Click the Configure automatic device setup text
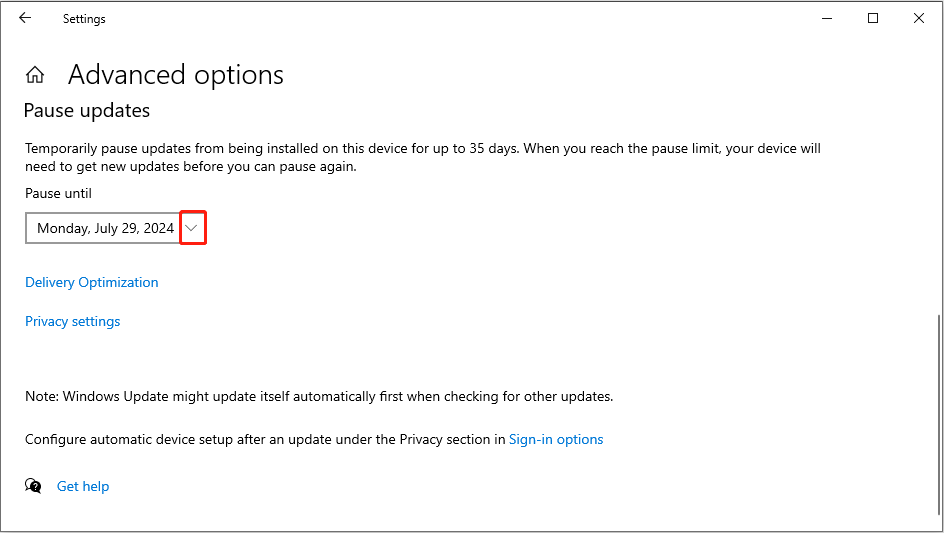 pyautogui.click(x=265, y=440)
